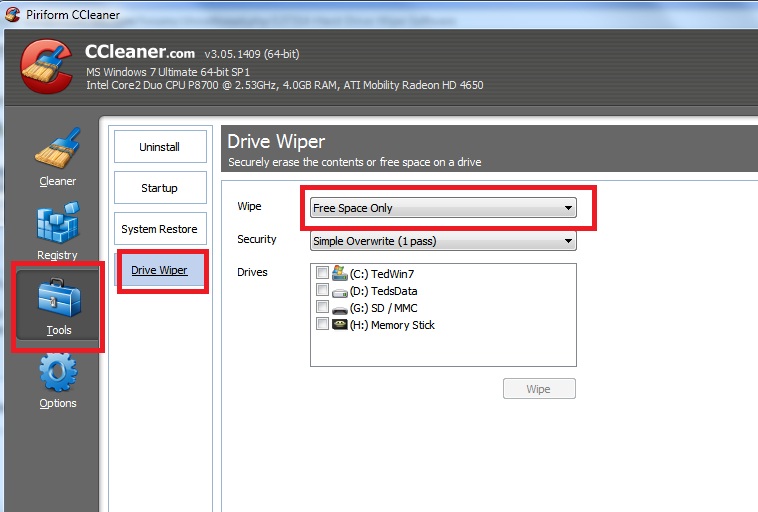
Task: Go to the System Restore tab
Action: [x=160, y=229]
